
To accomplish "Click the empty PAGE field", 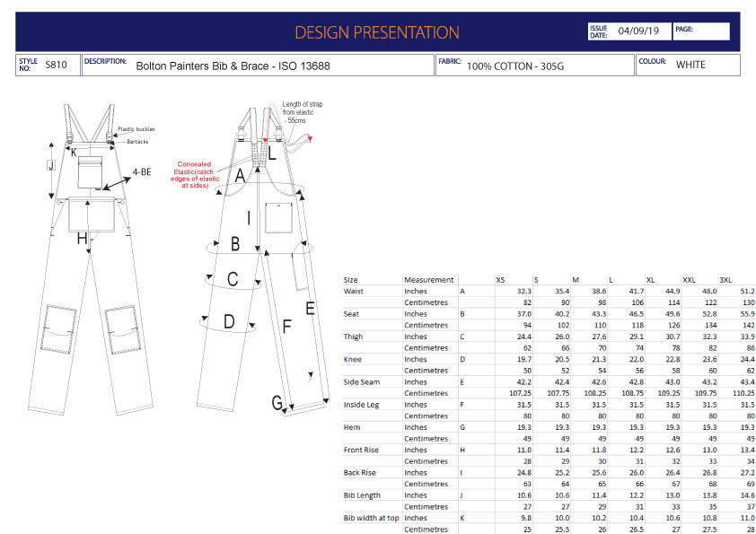I will (x=701, y=31).
